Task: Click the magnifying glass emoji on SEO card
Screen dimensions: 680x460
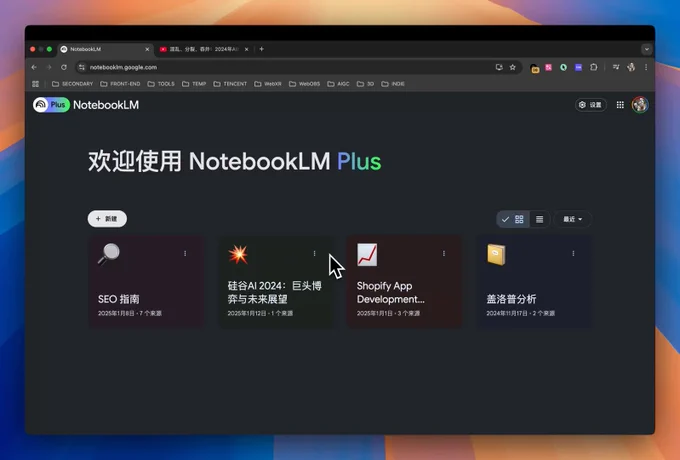Action: 108,254
